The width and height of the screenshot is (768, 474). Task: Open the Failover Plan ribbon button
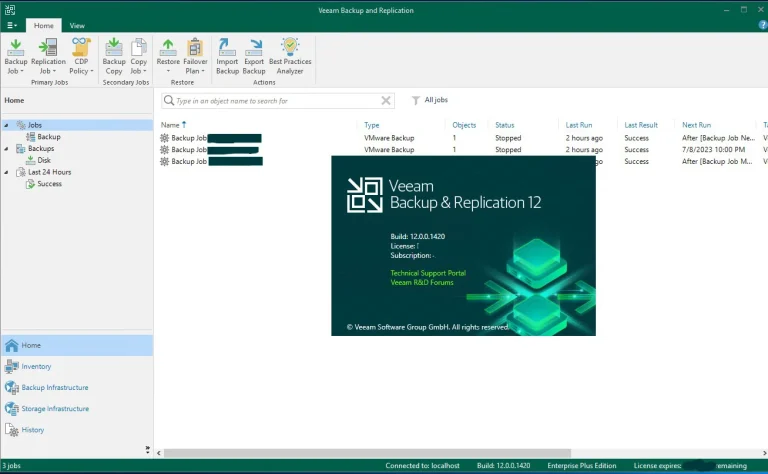pyautogui.click(x=195, y=56)
